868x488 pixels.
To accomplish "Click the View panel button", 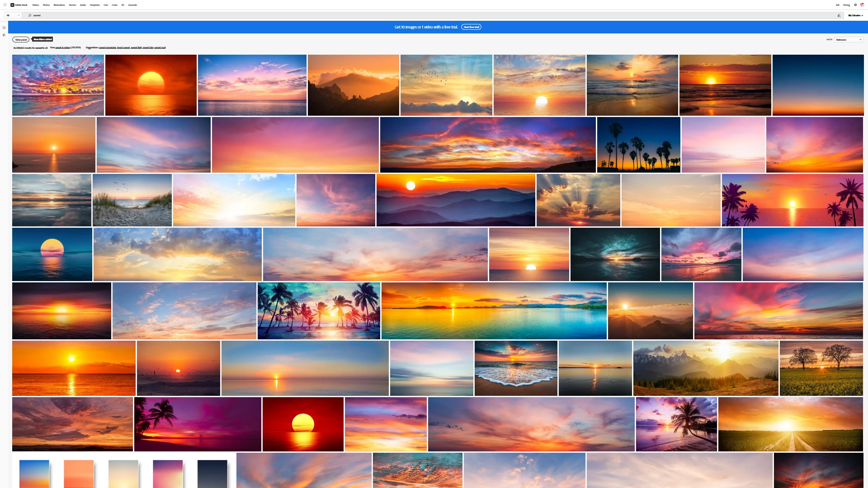I will [x=21, y=40].
